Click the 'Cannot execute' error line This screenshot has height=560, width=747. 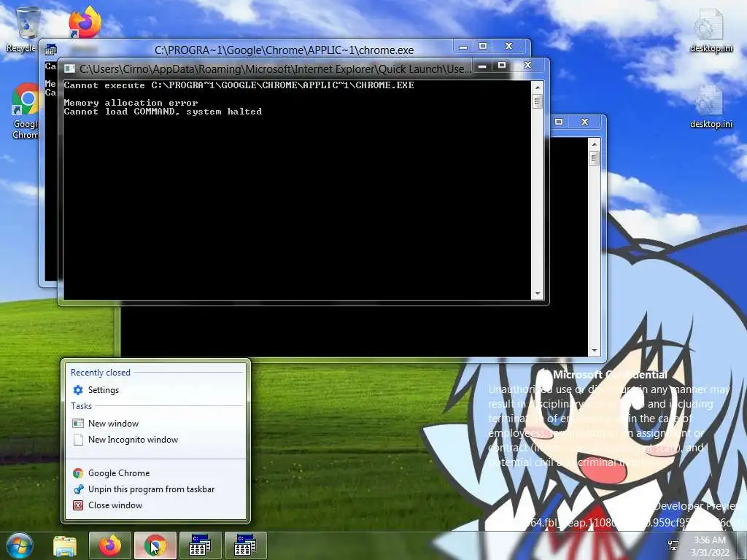click(x=239, y=85)
